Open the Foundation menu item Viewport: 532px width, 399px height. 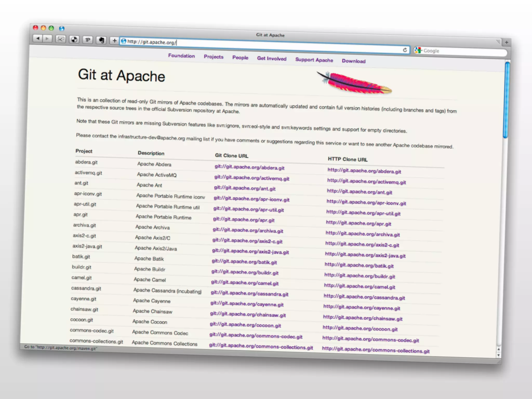(x=181, y=56)
